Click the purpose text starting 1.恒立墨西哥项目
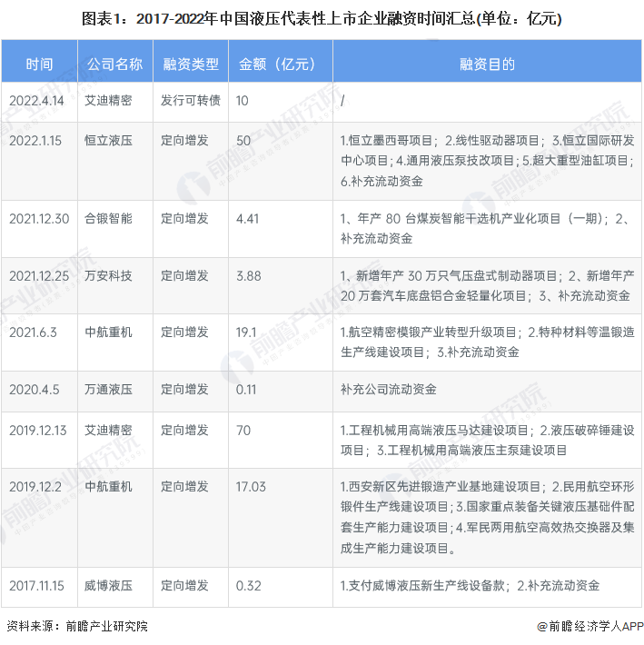644x645 pixels. [x=488, y=161]
